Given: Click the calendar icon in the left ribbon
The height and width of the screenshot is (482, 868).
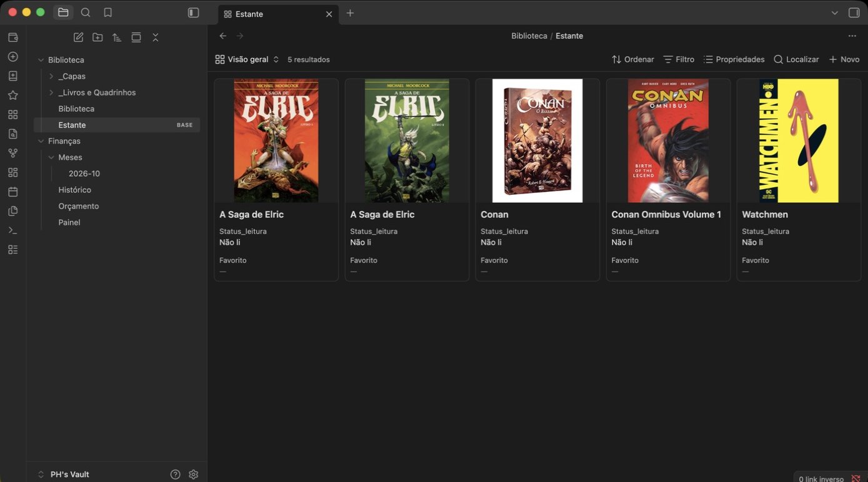Looking at the screenshot, I should (13, 192).
